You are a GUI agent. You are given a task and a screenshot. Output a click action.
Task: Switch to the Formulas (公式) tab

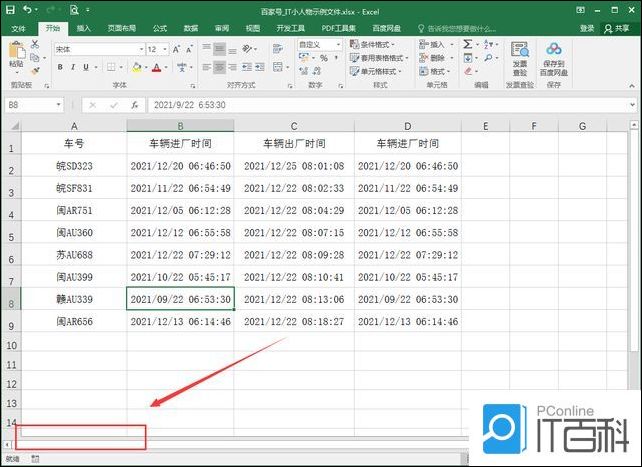[x=160, y=28]
